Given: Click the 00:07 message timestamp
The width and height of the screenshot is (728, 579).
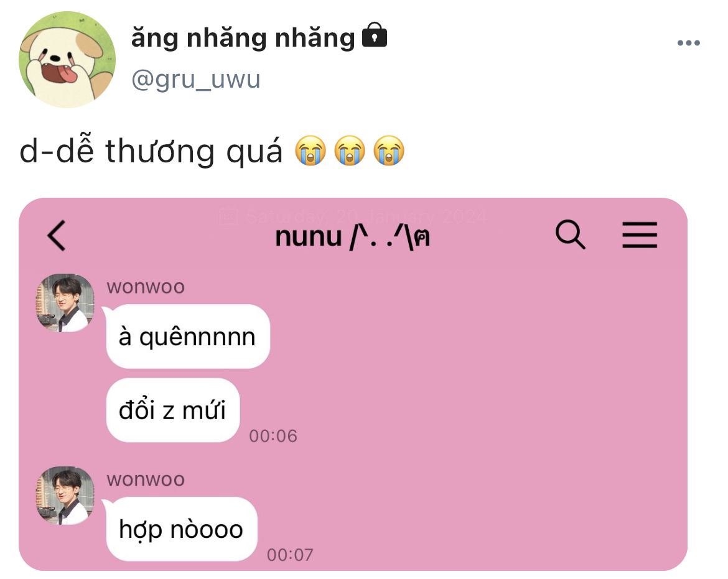Looking at the screenshot, I should (x=290, y=555).
